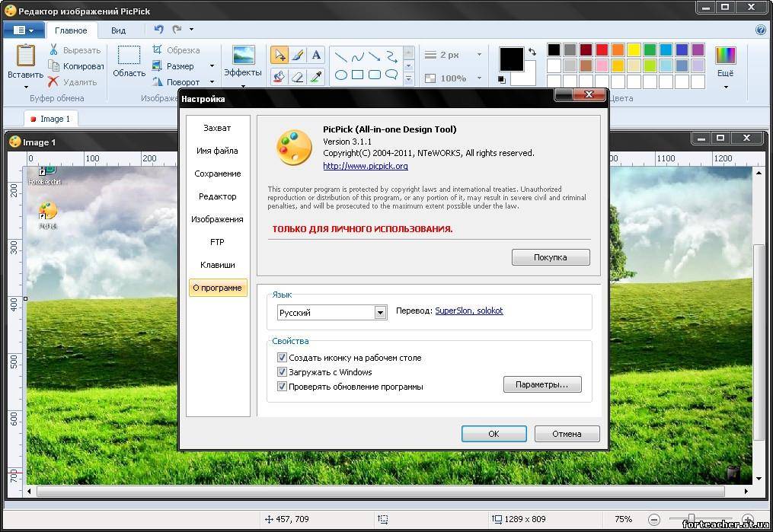Open quick access toolbar customize arrow

pos(191,30)
